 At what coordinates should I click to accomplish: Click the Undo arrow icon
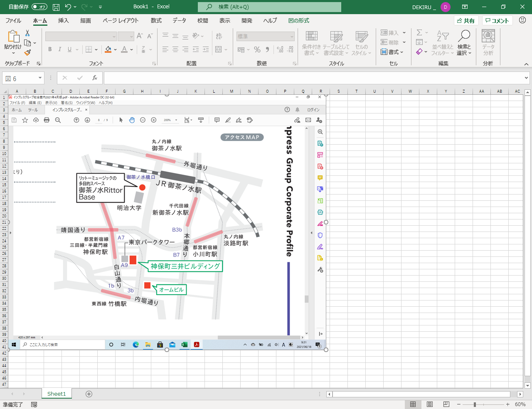pos(68,7)
